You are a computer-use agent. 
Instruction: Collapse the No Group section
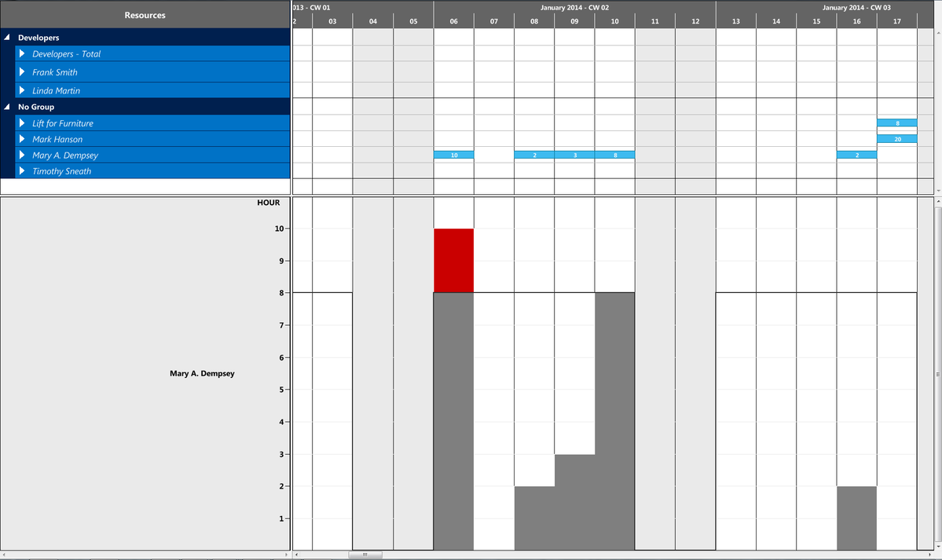click(7, 106)
